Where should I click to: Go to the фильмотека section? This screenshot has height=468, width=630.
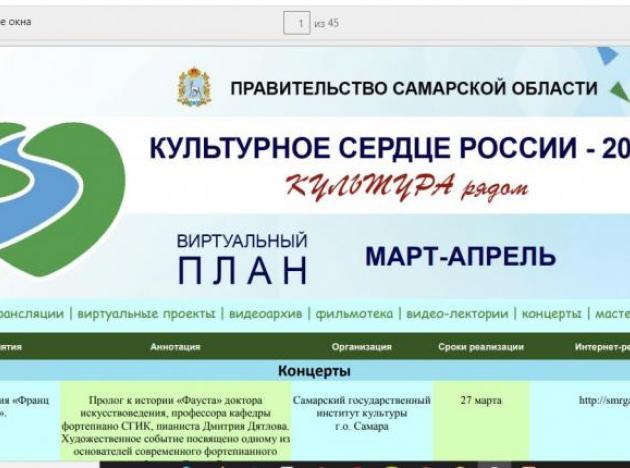coord(354,314)
